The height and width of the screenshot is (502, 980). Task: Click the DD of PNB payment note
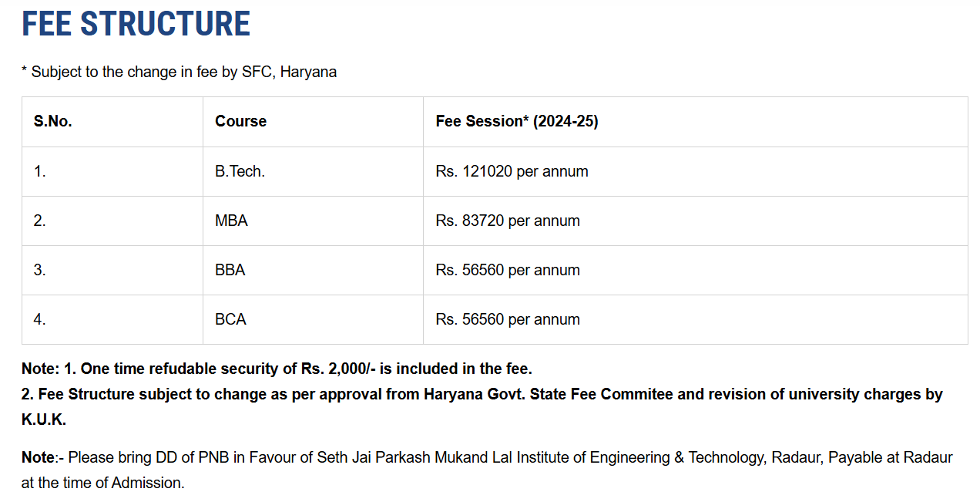click(x=487, y=470)
